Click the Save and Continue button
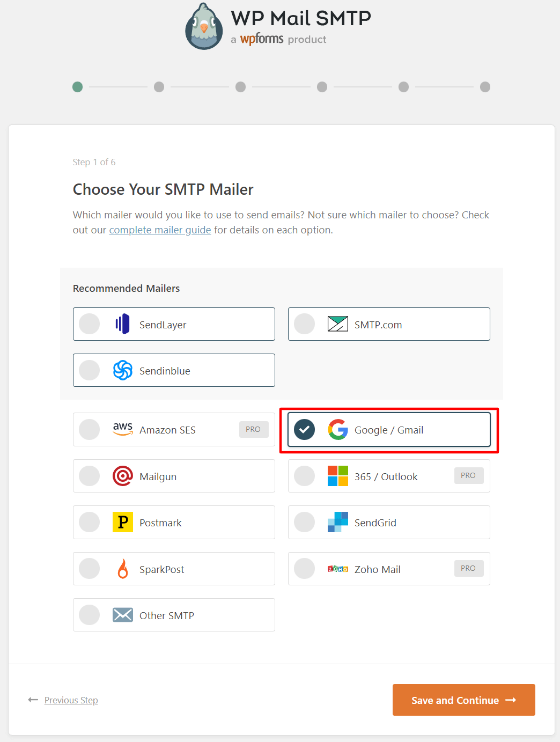560x742 pixels. click(x=463, y=700)
